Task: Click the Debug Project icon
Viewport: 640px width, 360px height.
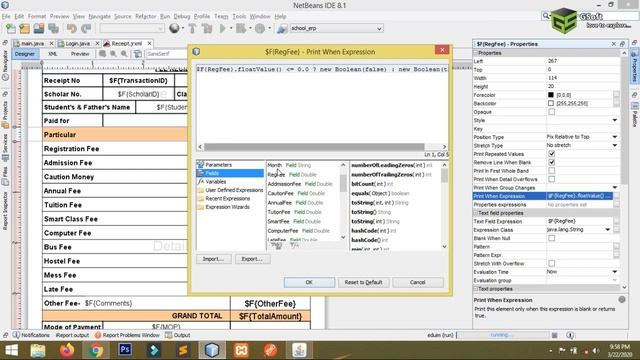Action: pos(241,29)
